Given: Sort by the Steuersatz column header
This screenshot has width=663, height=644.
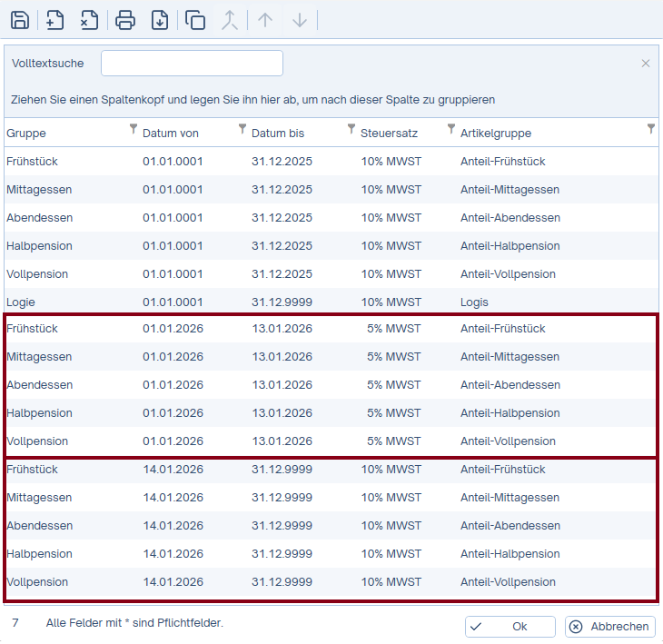Looking at the screenshot, I should pyautogui.click(x=389, y=134).
